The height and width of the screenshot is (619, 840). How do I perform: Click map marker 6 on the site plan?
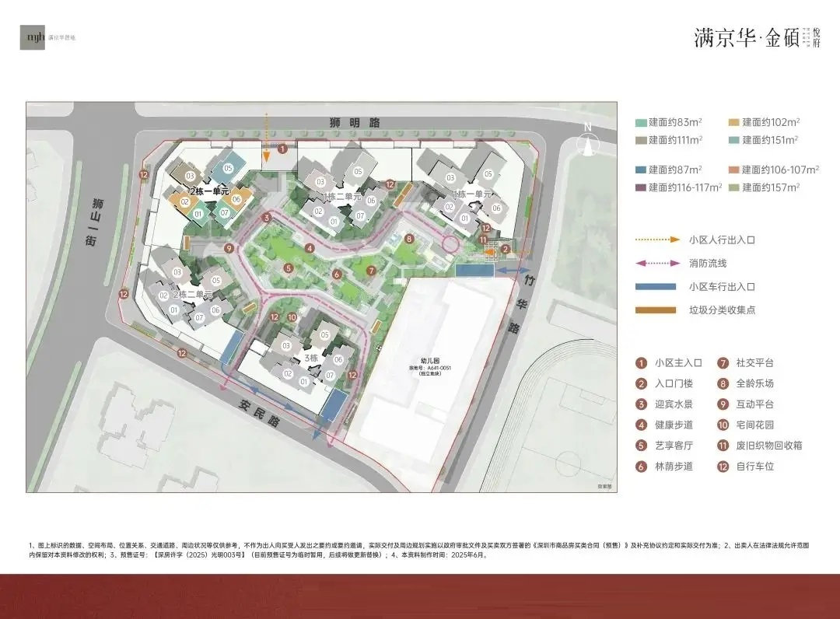point(337,275)
